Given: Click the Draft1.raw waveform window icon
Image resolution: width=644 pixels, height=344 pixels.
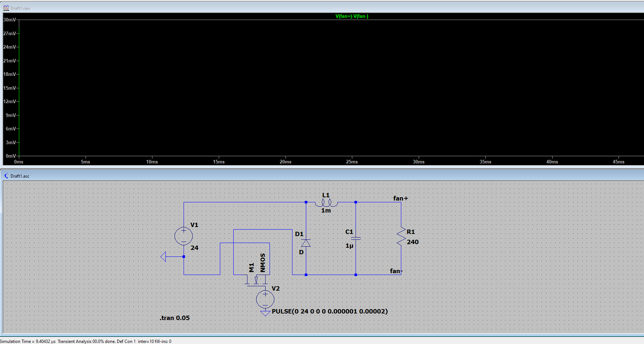Looking at the screenshot, I should (6, 8).
